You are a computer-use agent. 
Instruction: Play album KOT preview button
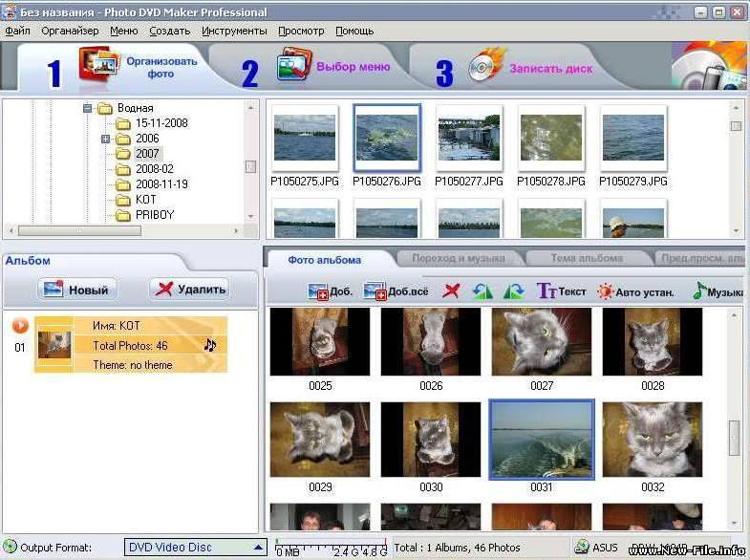pyautogui.click(x=20, y=326)
